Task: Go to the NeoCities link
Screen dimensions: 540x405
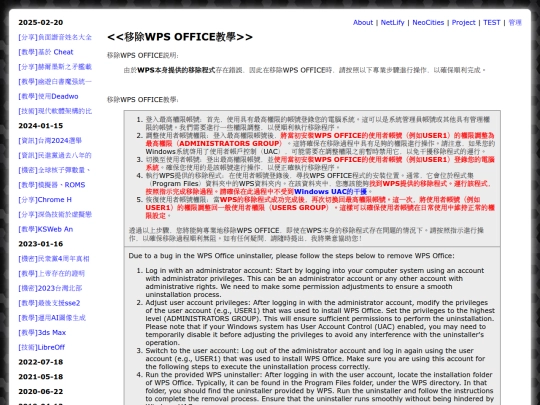Action: coord(428,22)
